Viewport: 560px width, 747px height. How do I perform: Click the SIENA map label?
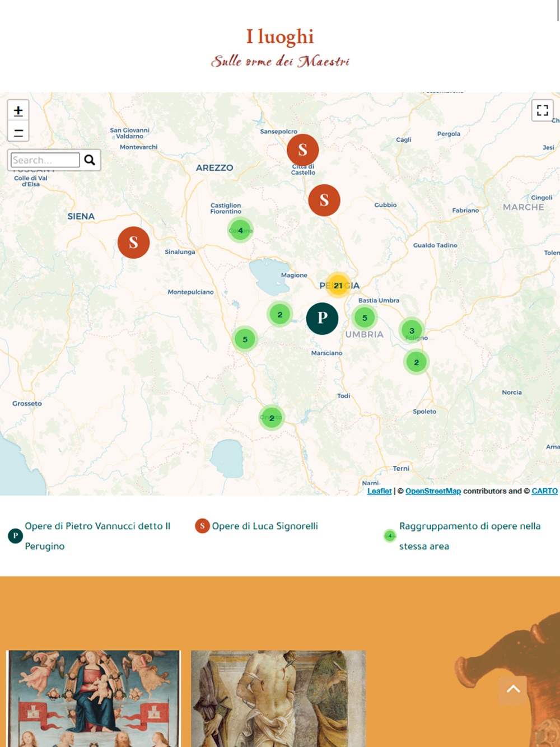point(81,216)
